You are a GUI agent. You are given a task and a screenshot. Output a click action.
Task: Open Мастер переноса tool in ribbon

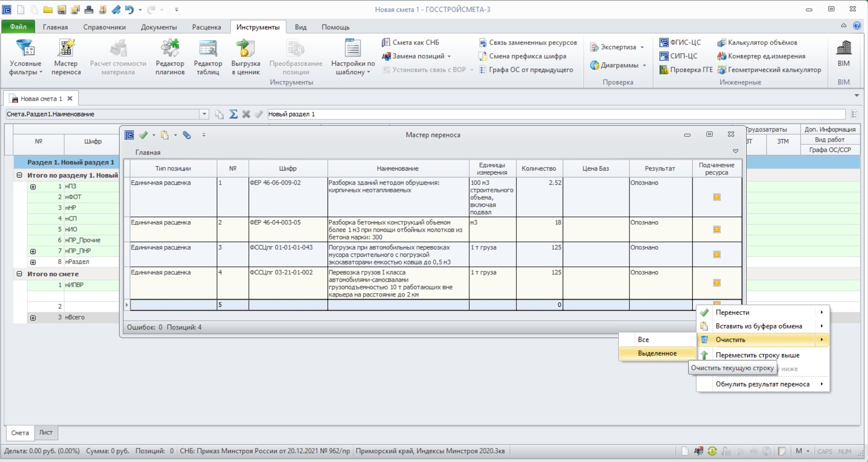(66, 57)
